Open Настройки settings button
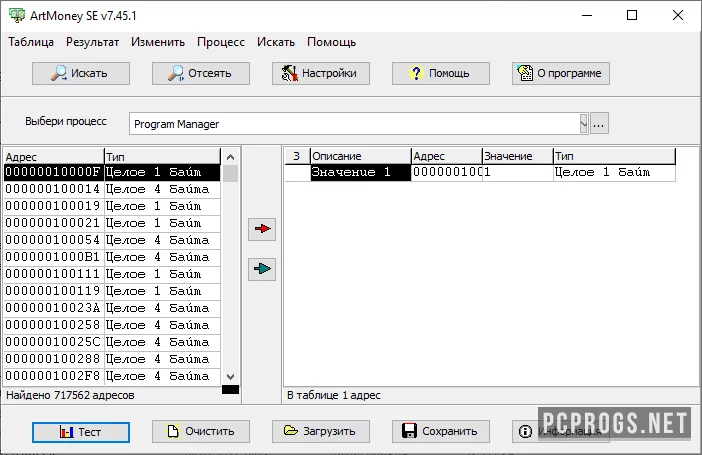702x455 pixels. pyautogui.click(x=321, y=73)
